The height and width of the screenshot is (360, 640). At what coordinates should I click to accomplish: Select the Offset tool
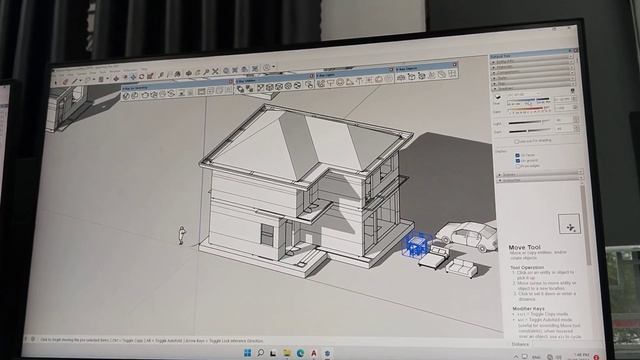point(125,77)
